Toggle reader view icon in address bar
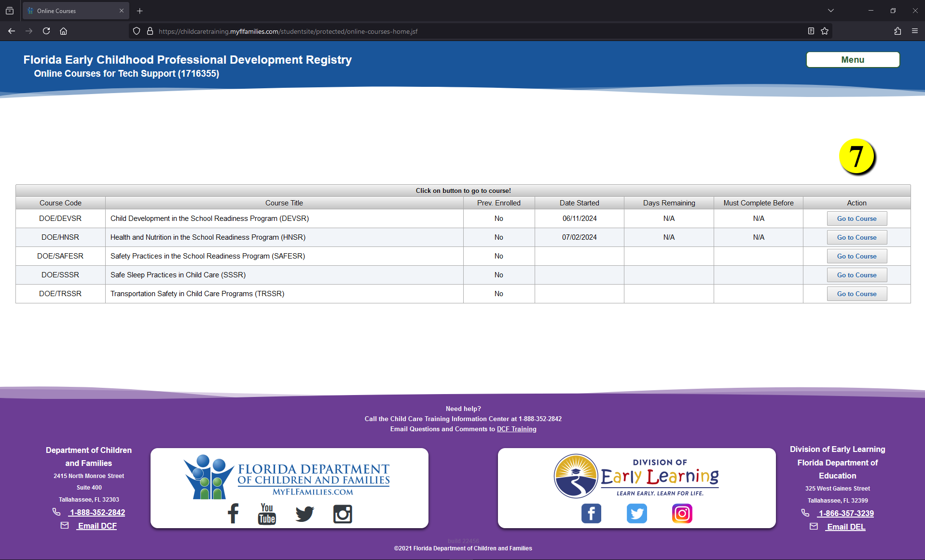The height and width of the screenshot is (560, 925). pyautogui.click(x=811, y=31)
